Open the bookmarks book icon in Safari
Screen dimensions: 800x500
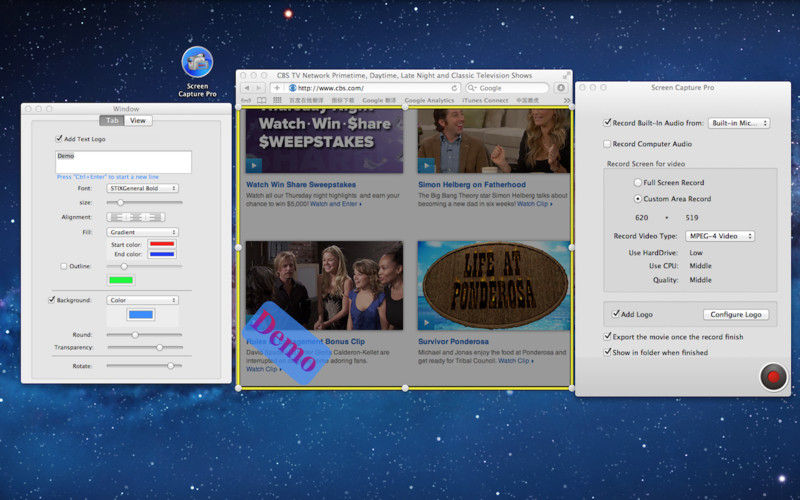[x=261, y=101]
